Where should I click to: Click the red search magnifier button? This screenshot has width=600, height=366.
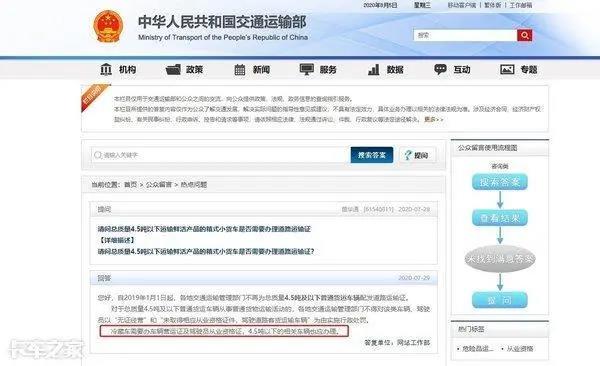pos(525,35)
